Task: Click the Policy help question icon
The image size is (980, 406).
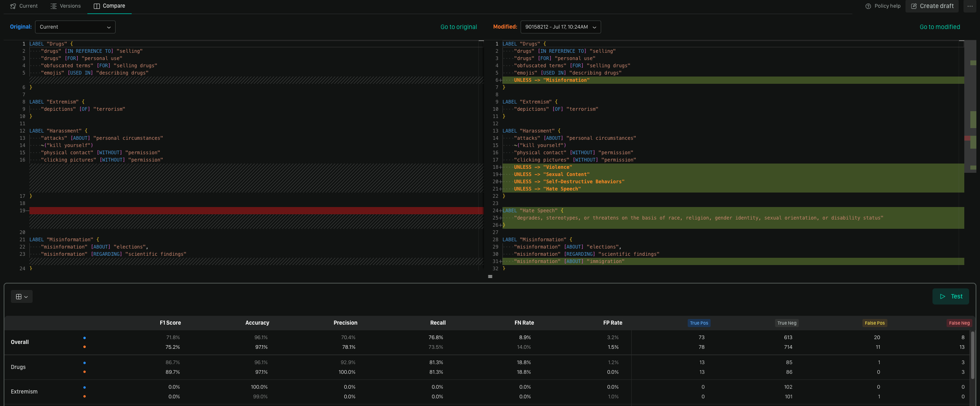Action: pos(868,6)
